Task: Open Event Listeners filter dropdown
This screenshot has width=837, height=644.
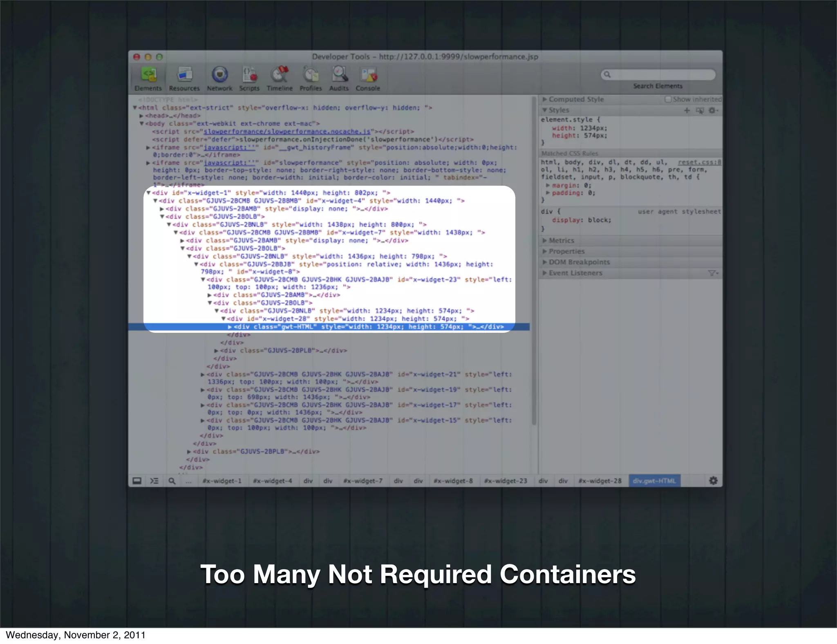Action: coord(713,273)
